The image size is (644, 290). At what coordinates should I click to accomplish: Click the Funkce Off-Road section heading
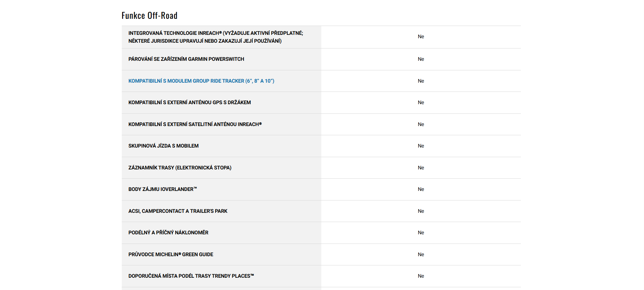click(149, 16)
